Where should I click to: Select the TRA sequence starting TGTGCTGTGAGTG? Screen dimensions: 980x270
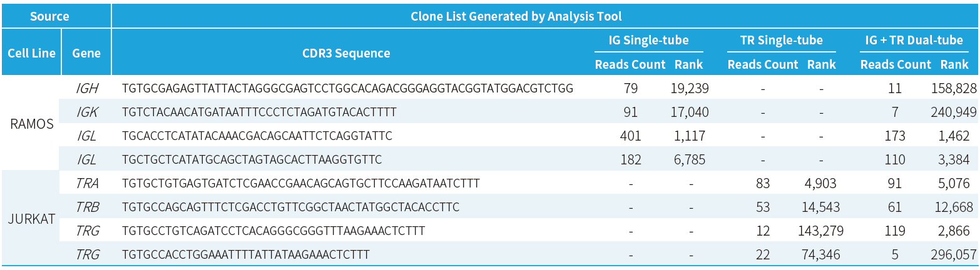(x=301, y=184)
